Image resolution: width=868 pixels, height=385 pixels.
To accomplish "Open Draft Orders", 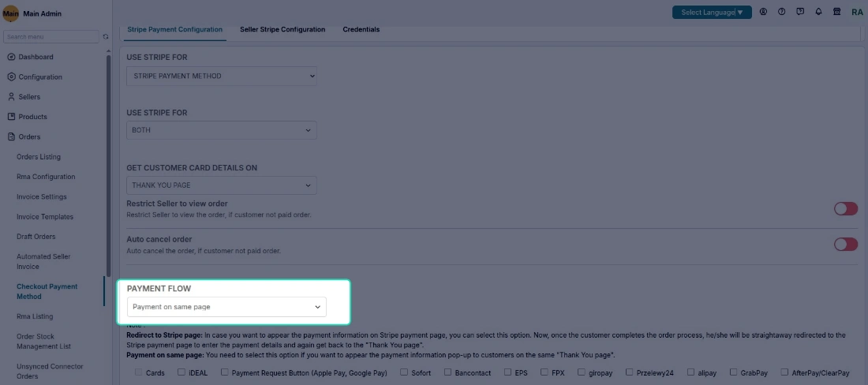I will click(x=36, y=236).
